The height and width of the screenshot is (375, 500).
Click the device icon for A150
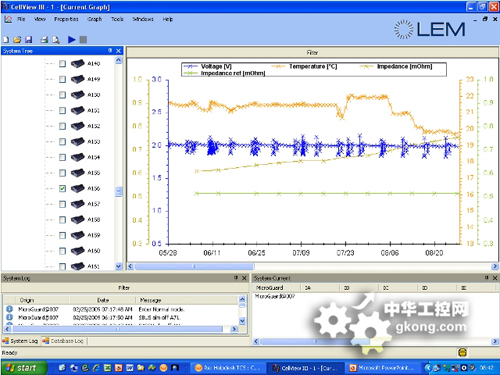(x=77, y=95)
